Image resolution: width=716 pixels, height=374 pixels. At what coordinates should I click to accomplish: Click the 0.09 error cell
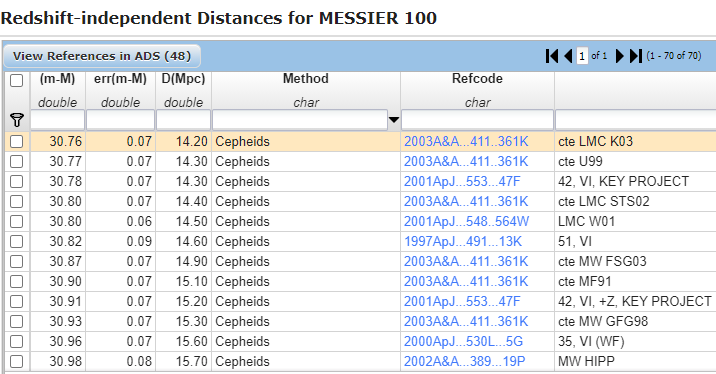pos(121,242)
